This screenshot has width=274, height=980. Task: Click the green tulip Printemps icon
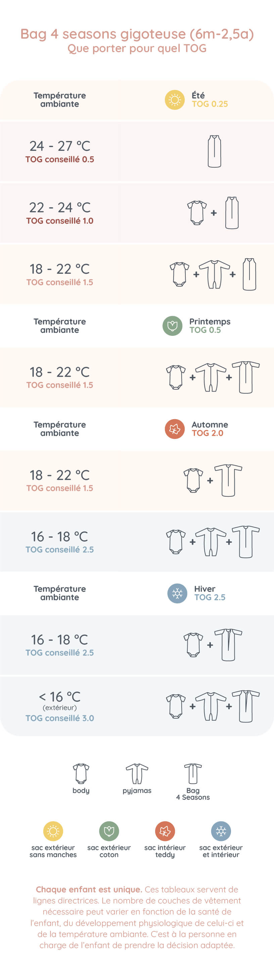172,326
